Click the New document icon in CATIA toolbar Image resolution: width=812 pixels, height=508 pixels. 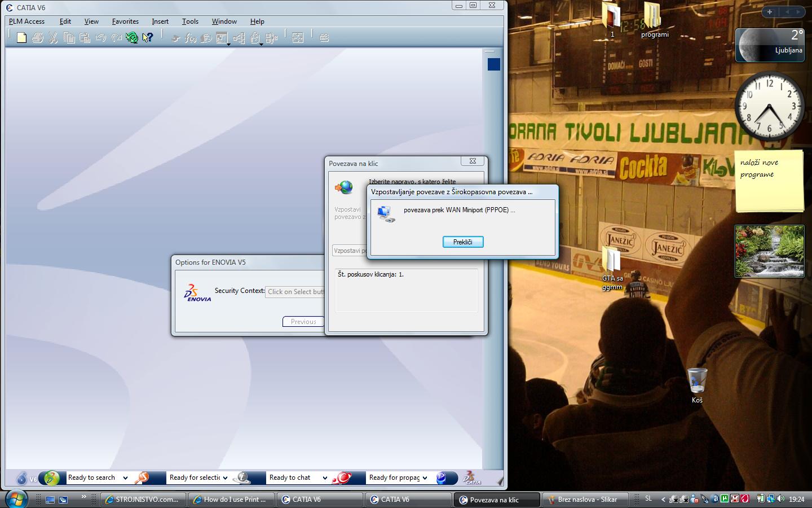coord(21,38)
